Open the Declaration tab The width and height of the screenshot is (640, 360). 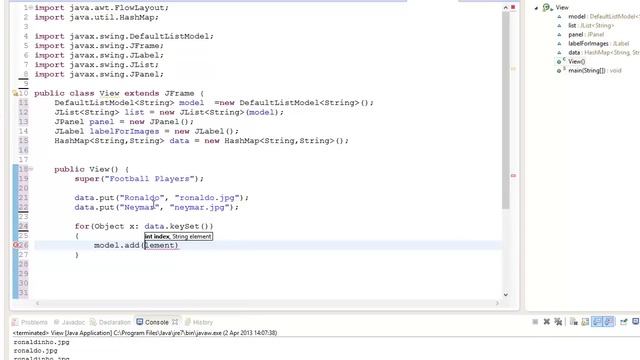coord(110,322)
